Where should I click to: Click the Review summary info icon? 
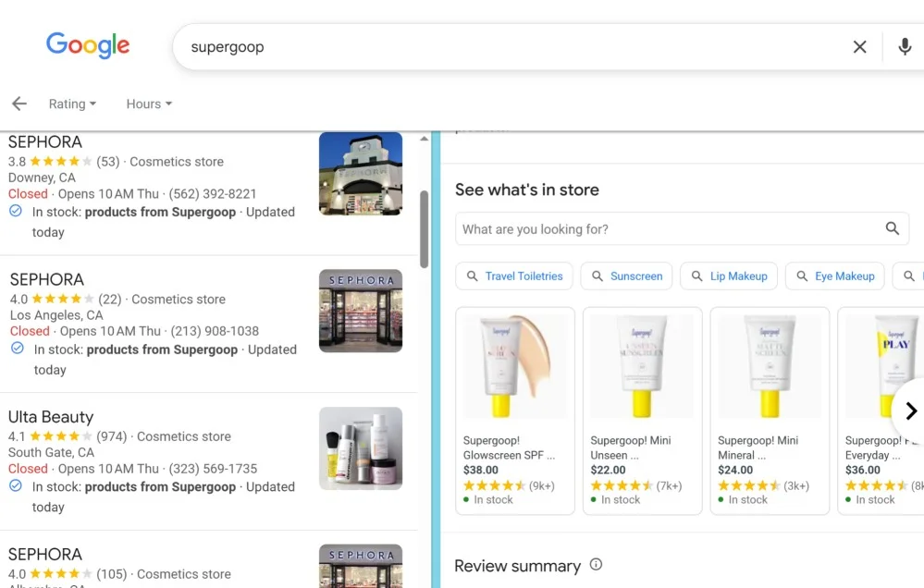pos(596,565)
